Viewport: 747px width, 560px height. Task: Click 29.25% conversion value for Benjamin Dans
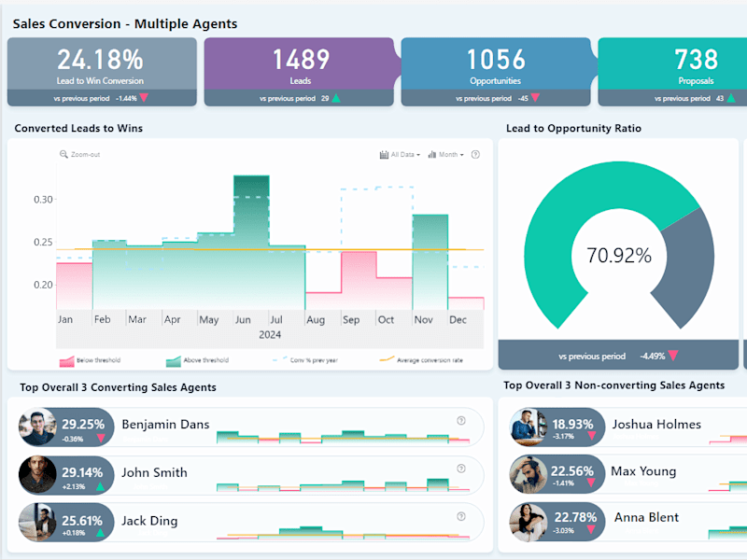pyautogui.click(x=83, y=425)
